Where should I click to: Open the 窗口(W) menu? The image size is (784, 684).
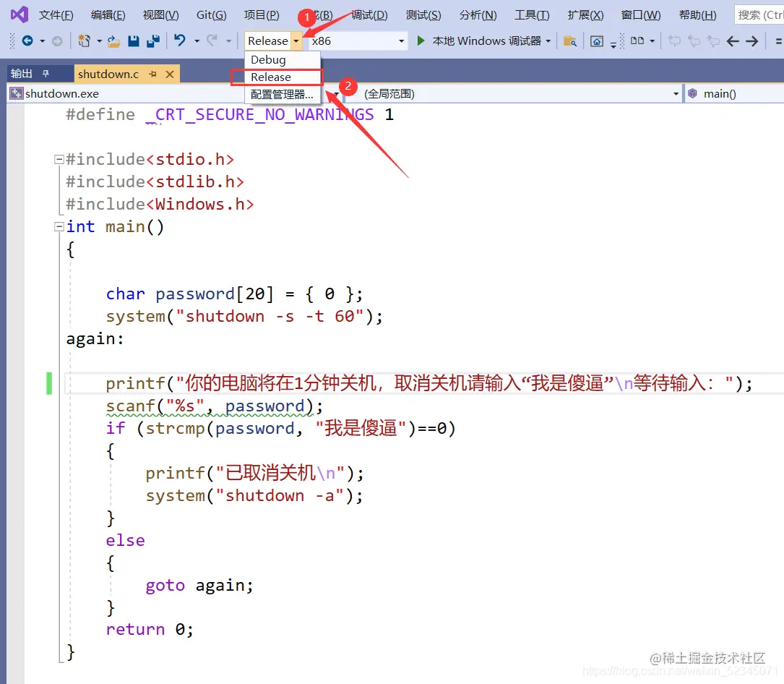[x=640, y=15]
